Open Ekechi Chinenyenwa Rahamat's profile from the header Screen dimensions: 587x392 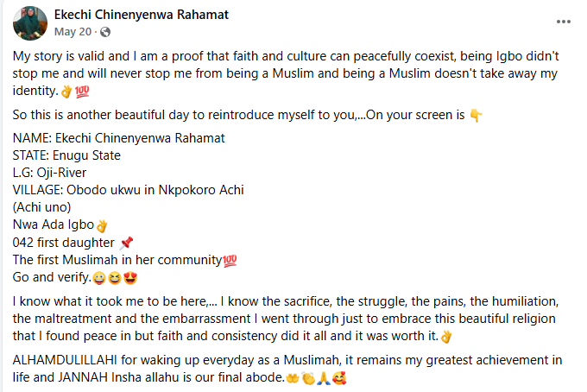pyautogui.click(x=141, y=15)
